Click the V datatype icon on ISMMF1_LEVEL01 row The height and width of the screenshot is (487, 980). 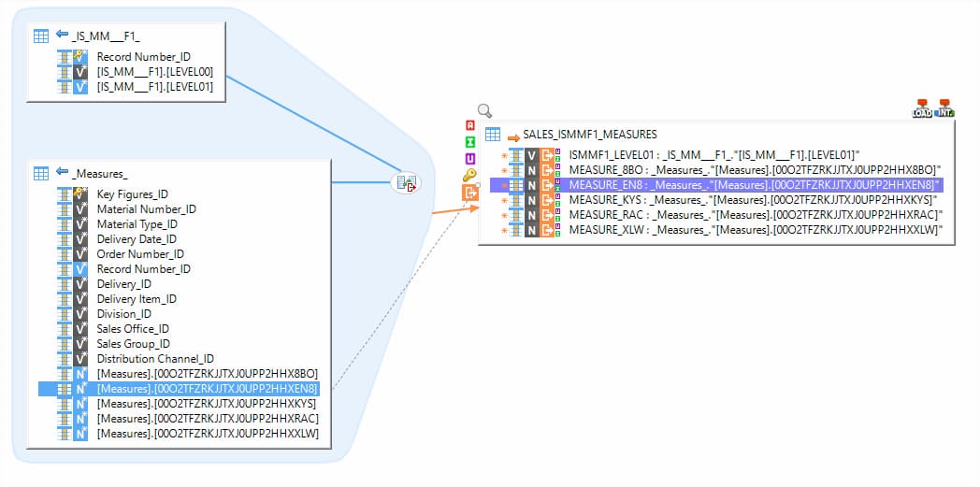(532, 155)
